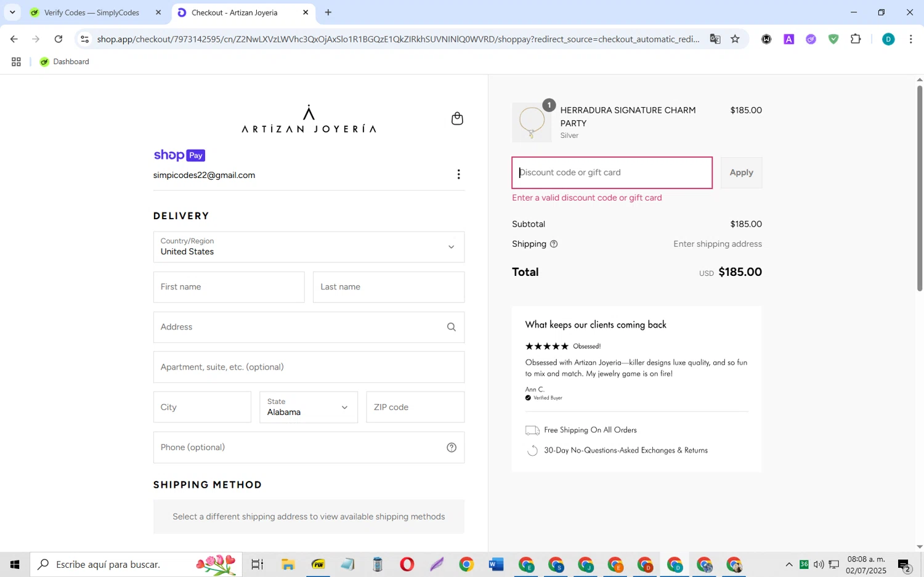Open the Shop Pay account options menu
Screen dimensions: 924x577
pyautogui.click(x=458, y=175)
